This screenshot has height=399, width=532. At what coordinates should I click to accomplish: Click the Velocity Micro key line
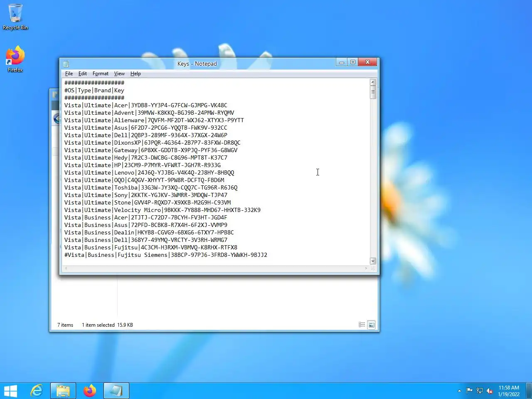[x=163, y=210]
